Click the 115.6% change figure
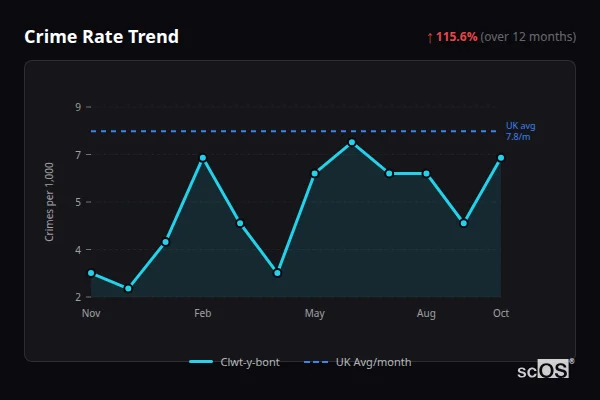 tap(457, 37)
